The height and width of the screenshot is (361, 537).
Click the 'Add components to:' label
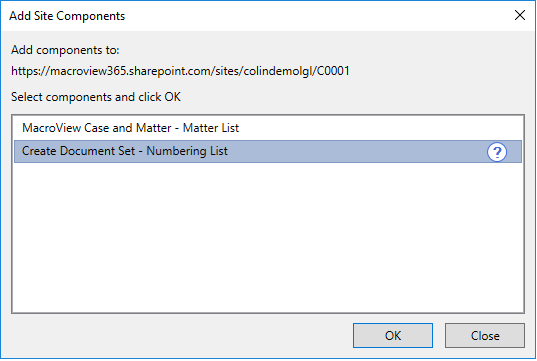65,50
